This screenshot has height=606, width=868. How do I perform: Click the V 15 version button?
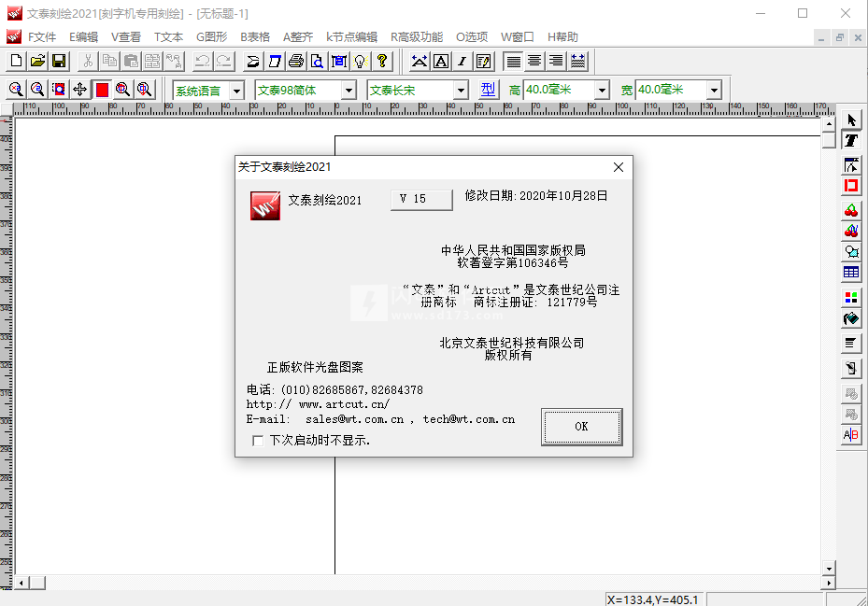421,200
